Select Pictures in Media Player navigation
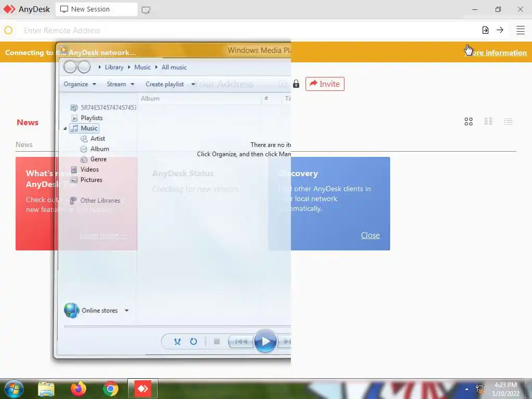532x399 pixels. (87, 179)
